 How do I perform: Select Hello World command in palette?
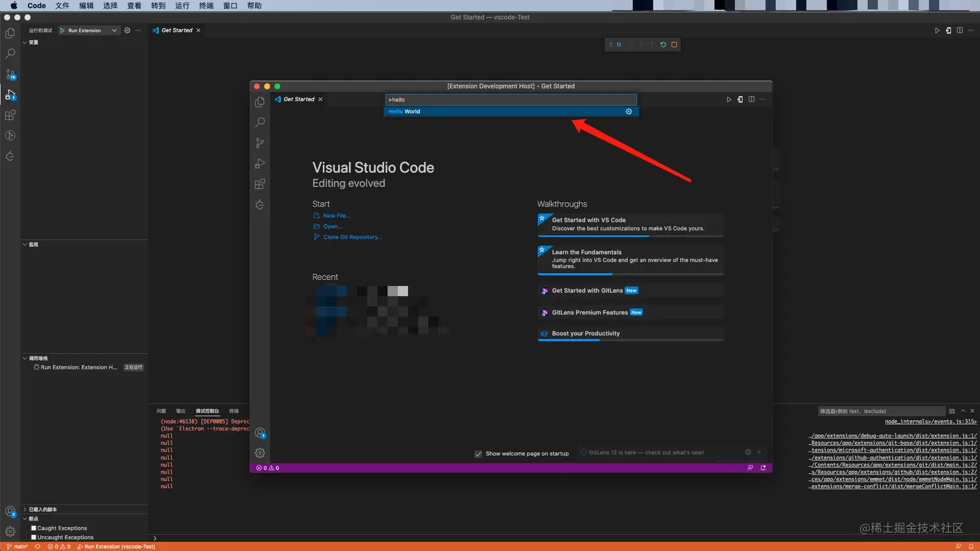coord(511,111)
